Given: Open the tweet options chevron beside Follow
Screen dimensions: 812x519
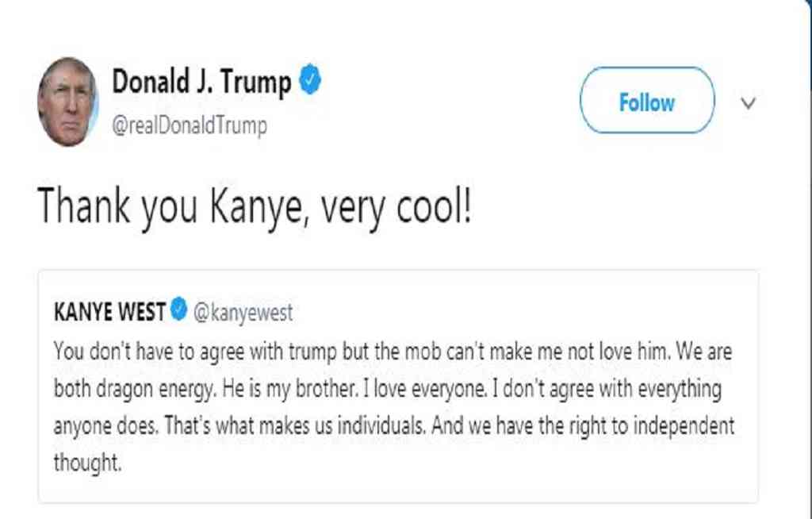Looking at the screenshot, I should [748, 103].
